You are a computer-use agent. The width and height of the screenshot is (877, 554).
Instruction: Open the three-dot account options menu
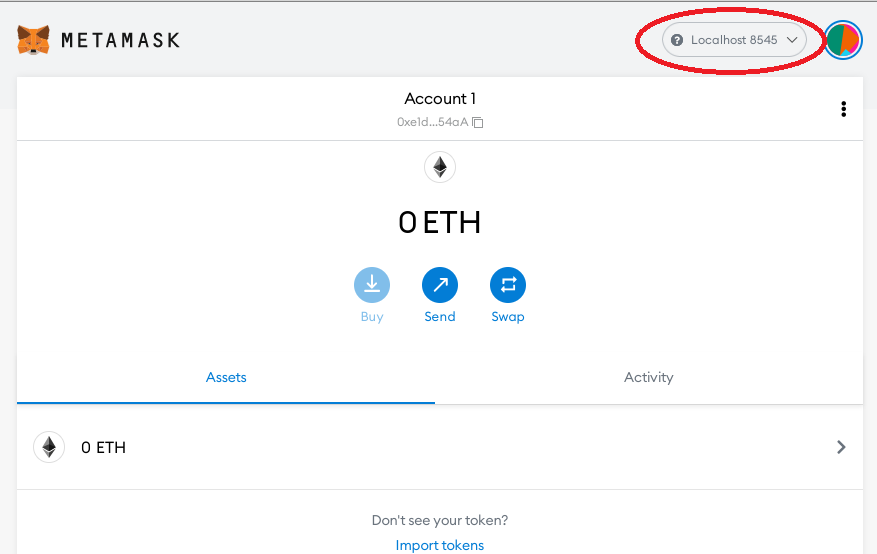click(843, 109)
